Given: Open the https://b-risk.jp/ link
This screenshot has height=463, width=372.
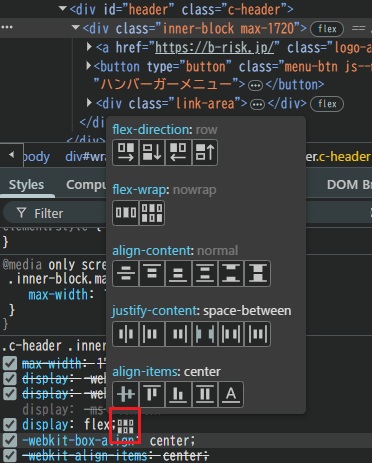Looking at the screenshot, I should pyautogui.click(x=215, y=48).
